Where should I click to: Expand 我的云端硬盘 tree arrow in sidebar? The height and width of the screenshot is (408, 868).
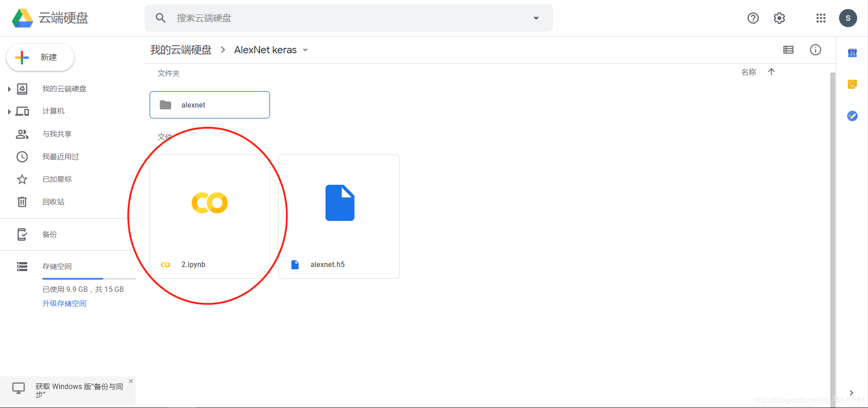click(x=9, y=89)
